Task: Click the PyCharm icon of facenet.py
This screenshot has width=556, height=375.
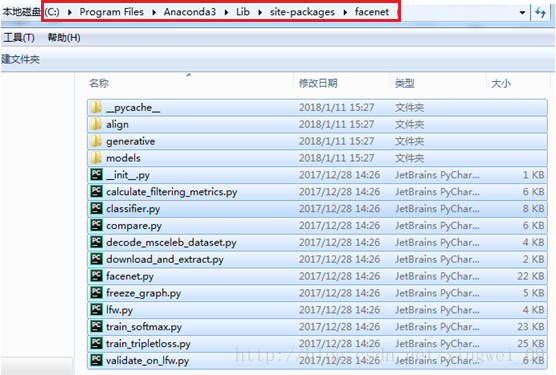Action: point(96,276)
